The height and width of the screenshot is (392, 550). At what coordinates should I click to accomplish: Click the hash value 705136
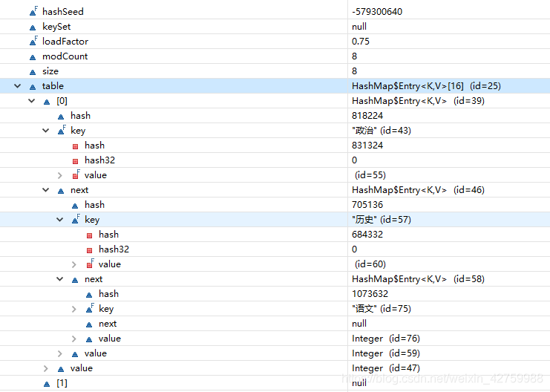coord(367,205)
